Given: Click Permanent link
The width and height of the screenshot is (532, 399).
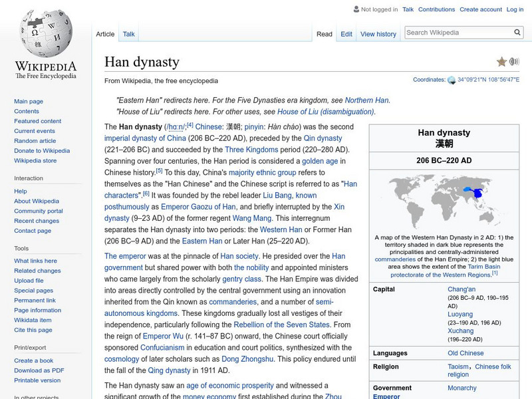Looking at the screenshot, I should click(35, 300).
